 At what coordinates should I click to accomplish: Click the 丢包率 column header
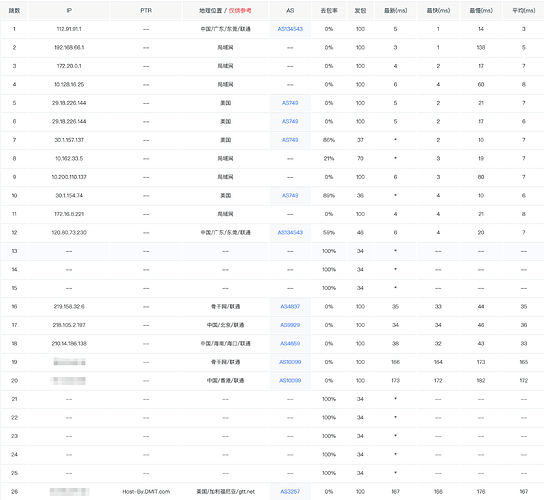click(329, 11)
